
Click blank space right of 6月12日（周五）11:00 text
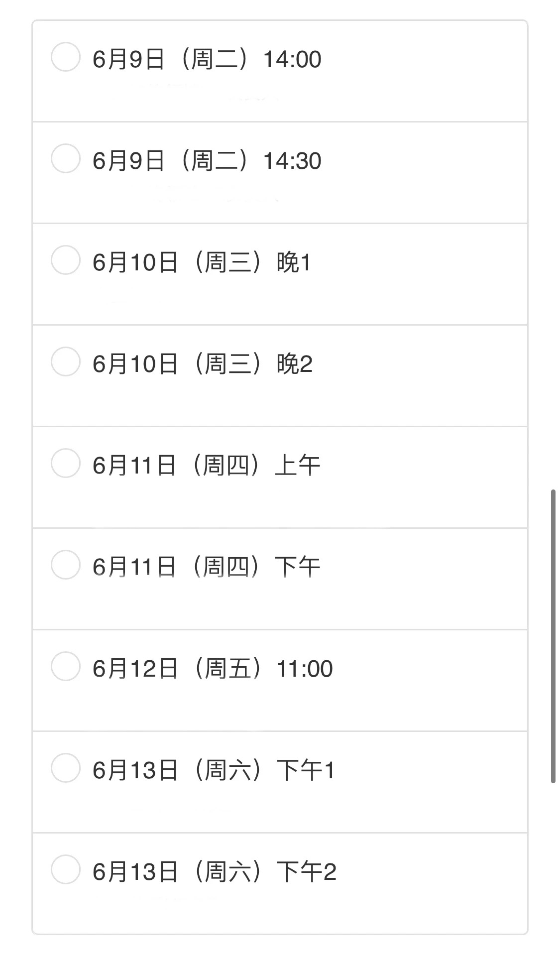[428, 669]
